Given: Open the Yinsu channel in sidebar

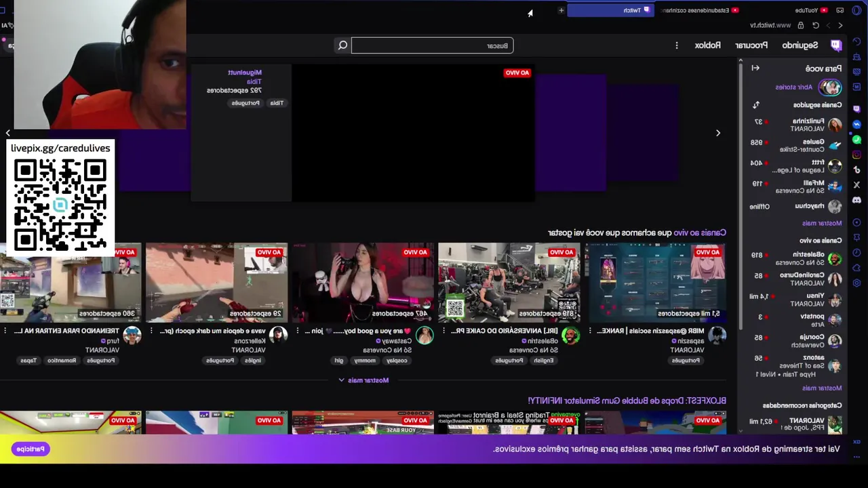Looking at the screenshot, I should (795, 300).
